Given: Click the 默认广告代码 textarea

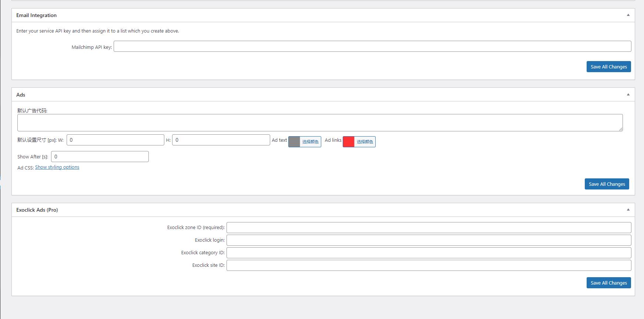Looking at the screenshot, I should (320, 122).
